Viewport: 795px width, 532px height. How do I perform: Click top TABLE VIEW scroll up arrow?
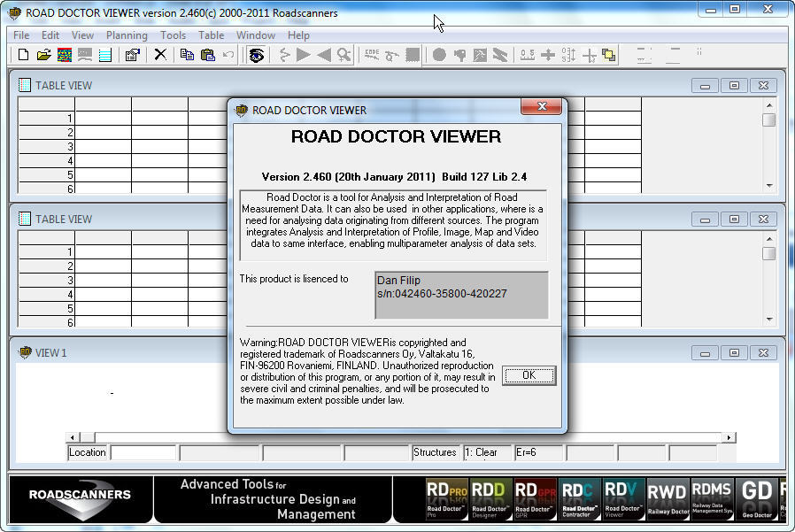[x=769, y=105]
